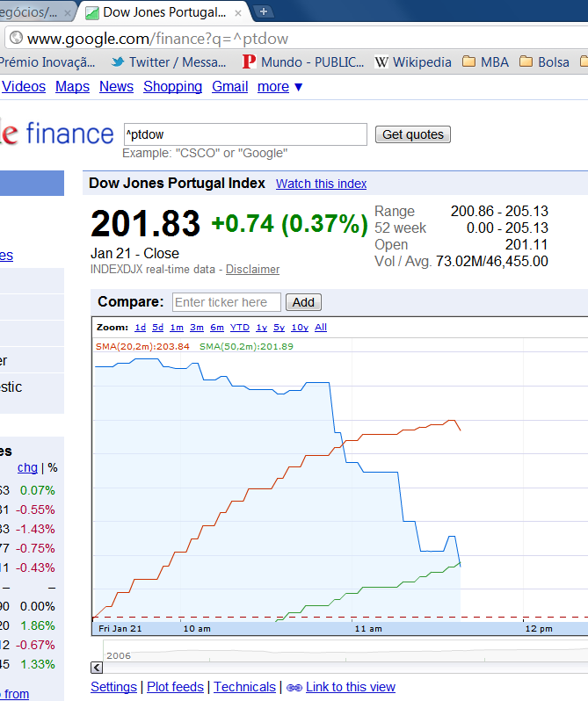Set chart zoom to YTD
This screenshot has width=588, height=701.
[240, 328]
